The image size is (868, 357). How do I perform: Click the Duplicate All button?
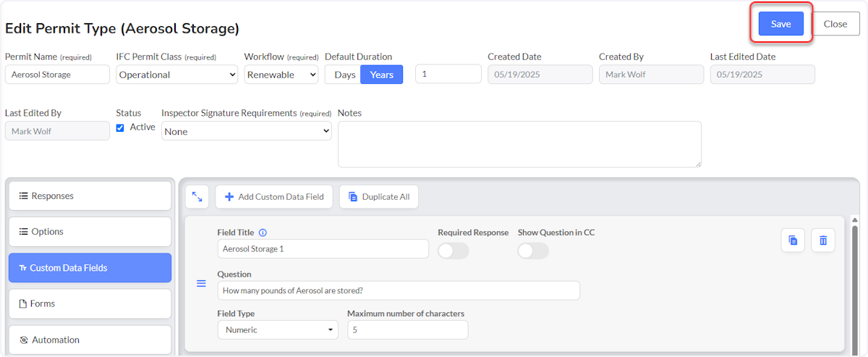(379, 196)
